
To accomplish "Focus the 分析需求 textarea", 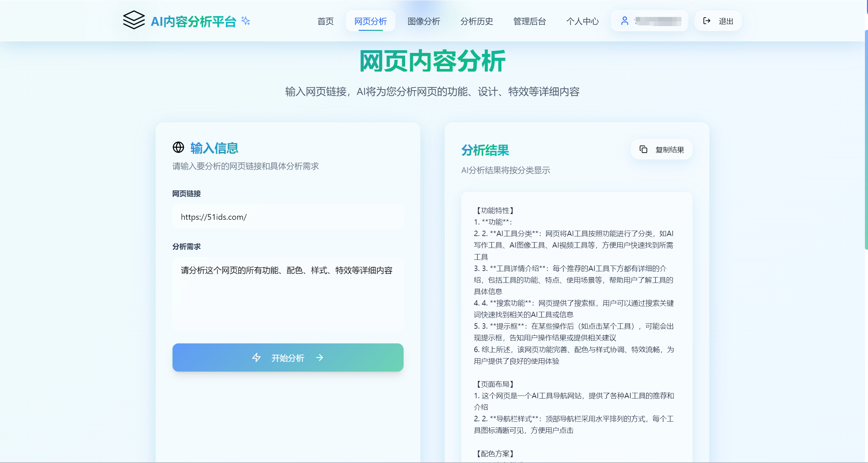I will click(x=288, y=294).
